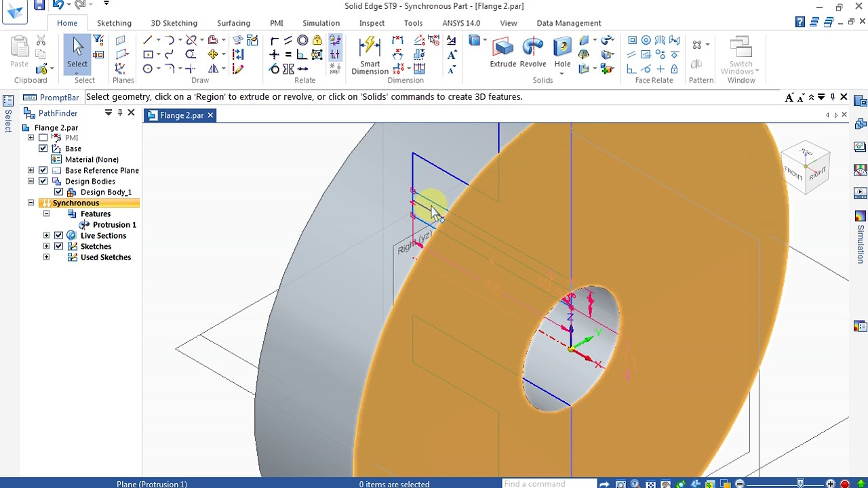This screenshot has height=488, width=868.
Task: Choose the Circle draw tool
Action: point(148,68)
